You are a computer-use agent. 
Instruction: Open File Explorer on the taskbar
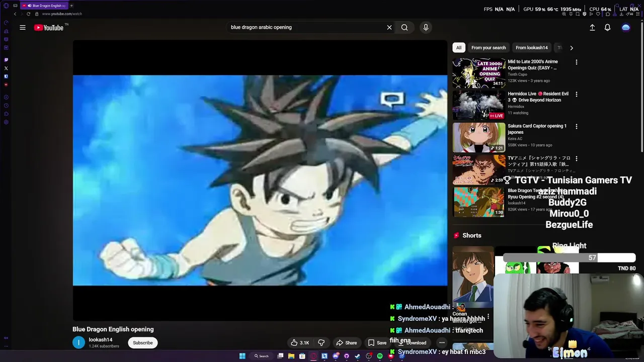291,356
